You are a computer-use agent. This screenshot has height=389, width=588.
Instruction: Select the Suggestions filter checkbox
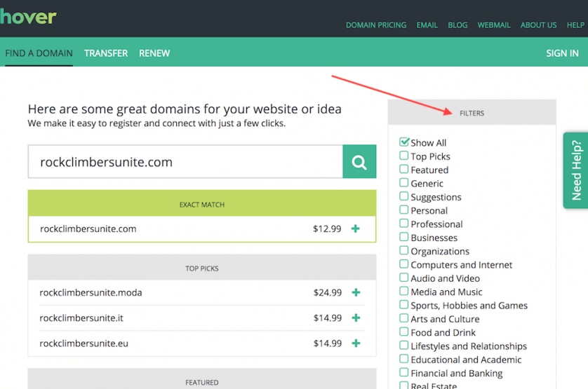click(404, 196)
